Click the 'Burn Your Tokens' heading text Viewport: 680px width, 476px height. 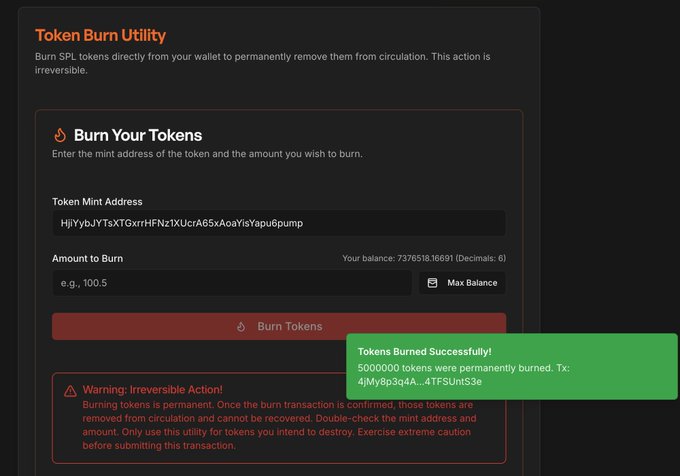pyautogui.click(x=138, y=135)
